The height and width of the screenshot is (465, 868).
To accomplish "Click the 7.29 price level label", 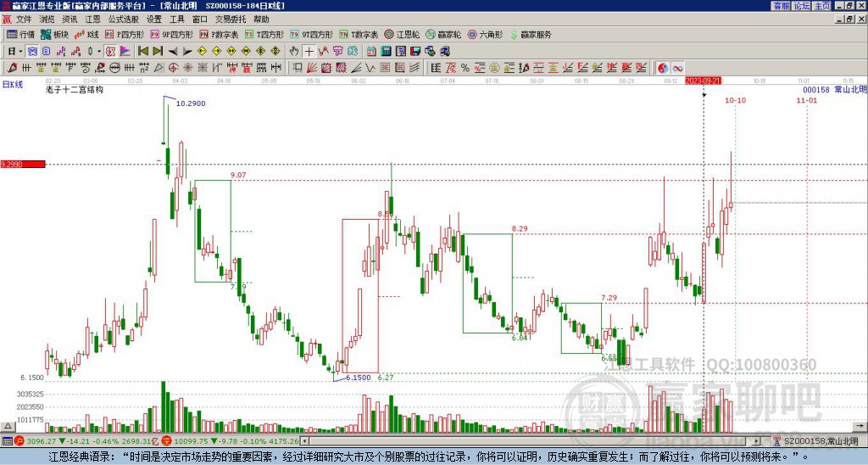I will (609, 298).
